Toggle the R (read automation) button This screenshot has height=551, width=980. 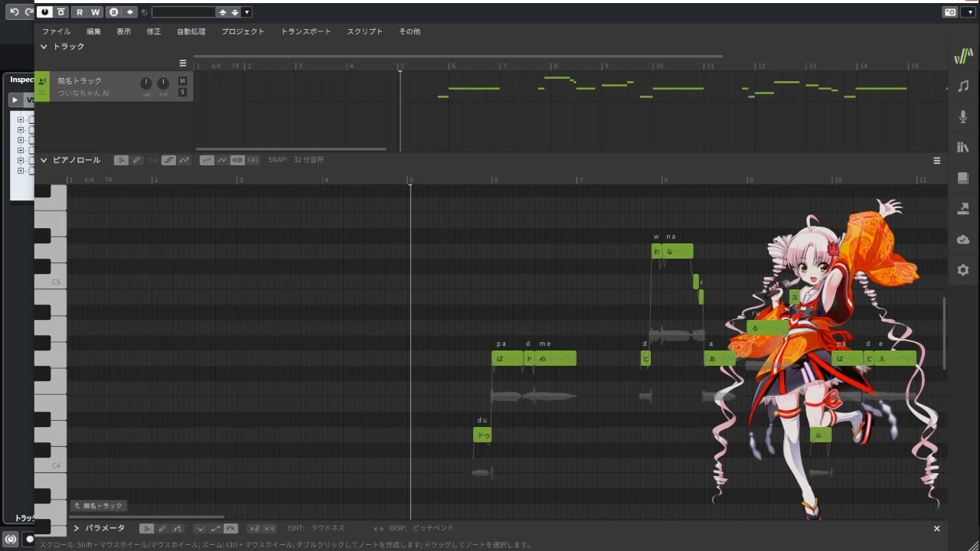click(x=80, y=12)
